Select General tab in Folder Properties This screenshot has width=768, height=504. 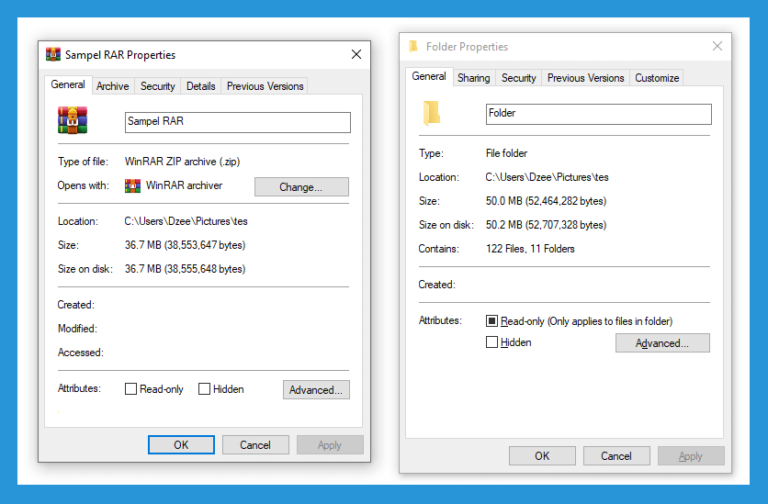tap(429, 76)
